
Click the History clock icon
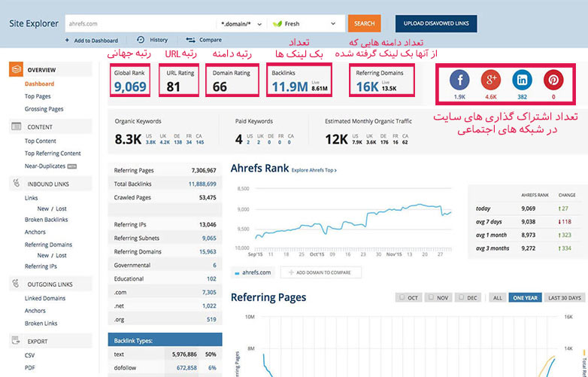click(141, 40)
